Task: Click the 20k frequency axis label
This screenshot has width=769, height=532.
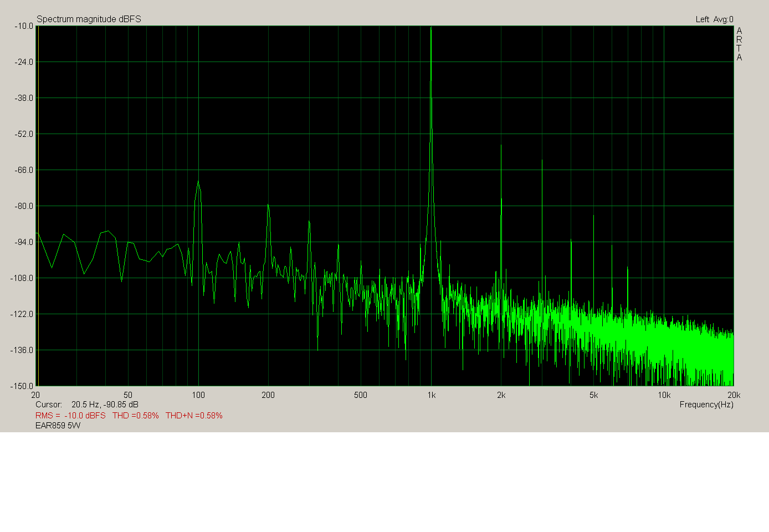Action: coord(734,395)
